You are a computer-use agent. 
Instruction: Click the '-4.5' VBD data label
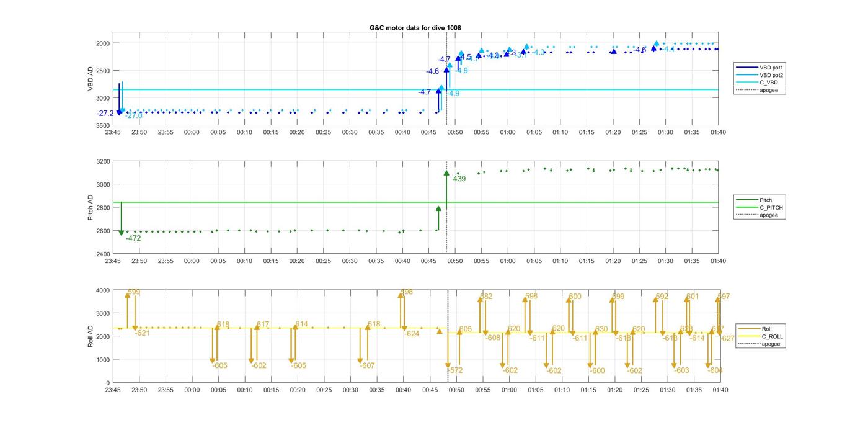(x=465, y=57)
